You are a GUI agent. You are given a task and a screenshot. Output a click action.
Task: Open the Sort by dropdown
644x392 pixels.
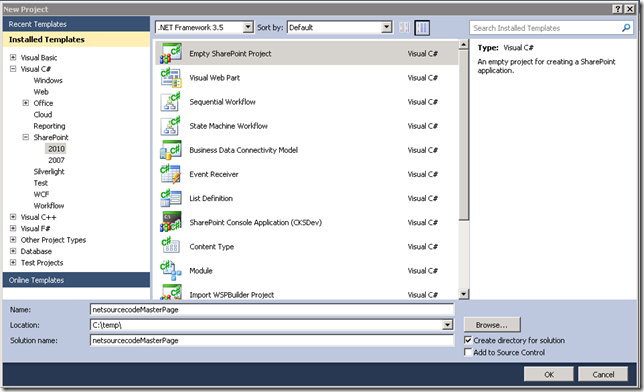tap(386, 28)
